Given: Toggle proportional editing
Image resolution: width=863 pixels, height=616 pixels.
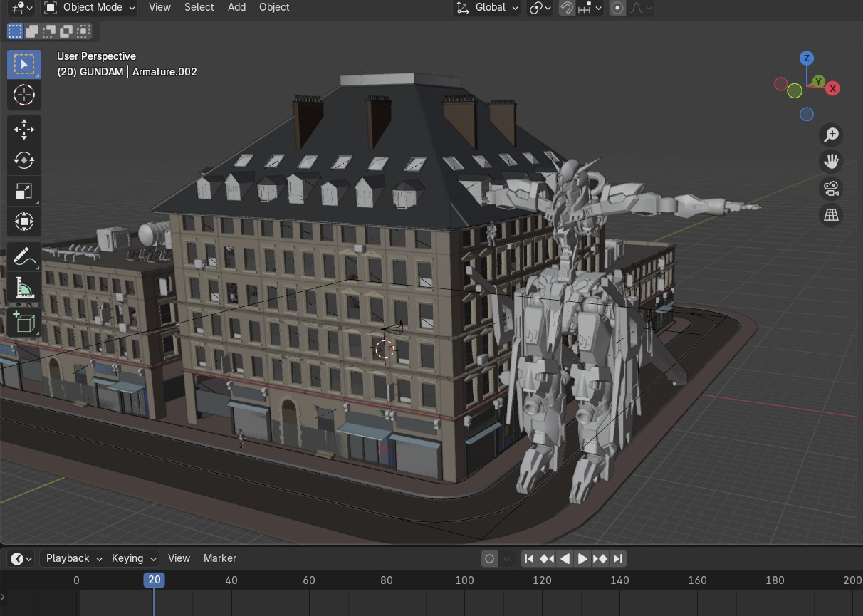Looking at the screenshot, I should [x=617, y=8].
